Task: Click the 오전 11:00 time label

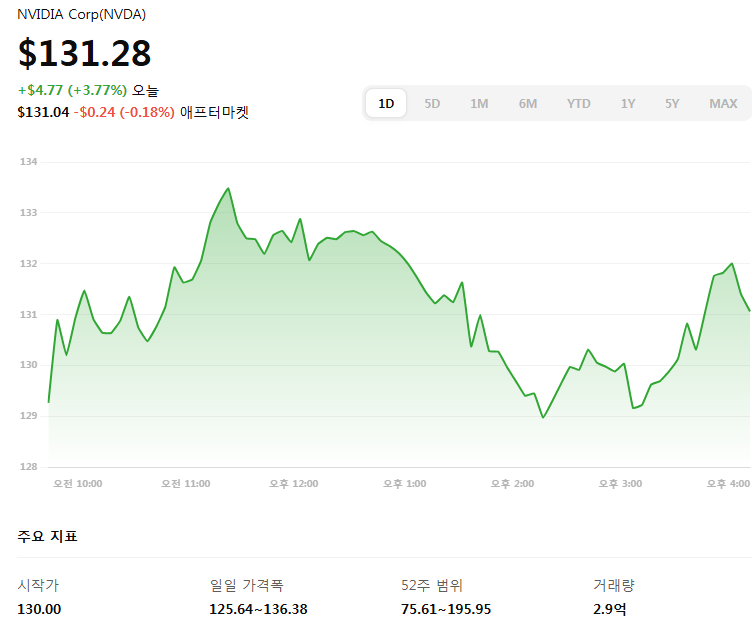Action: click(186, 484)
